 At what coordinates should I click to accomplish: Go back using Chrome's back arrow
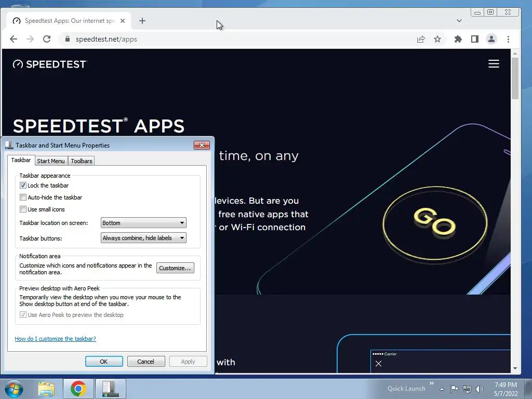(14, 39)
